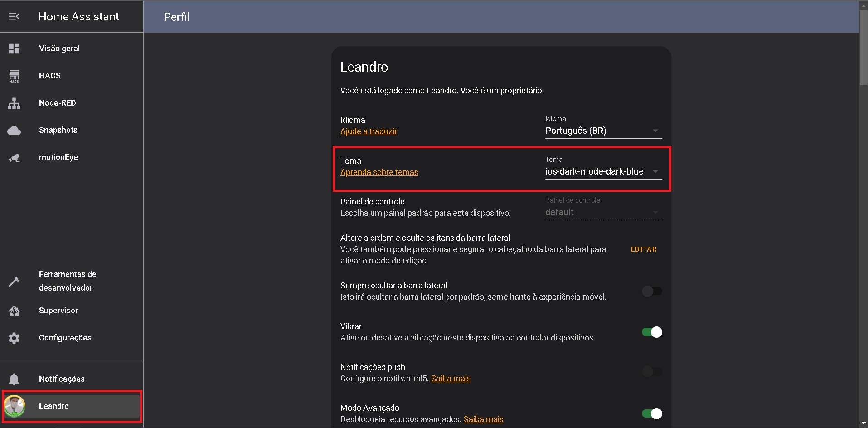The height and width of the screenshot is (428, 868).
Task: Disable the Vibrar toggle
Action: point(652,332)
